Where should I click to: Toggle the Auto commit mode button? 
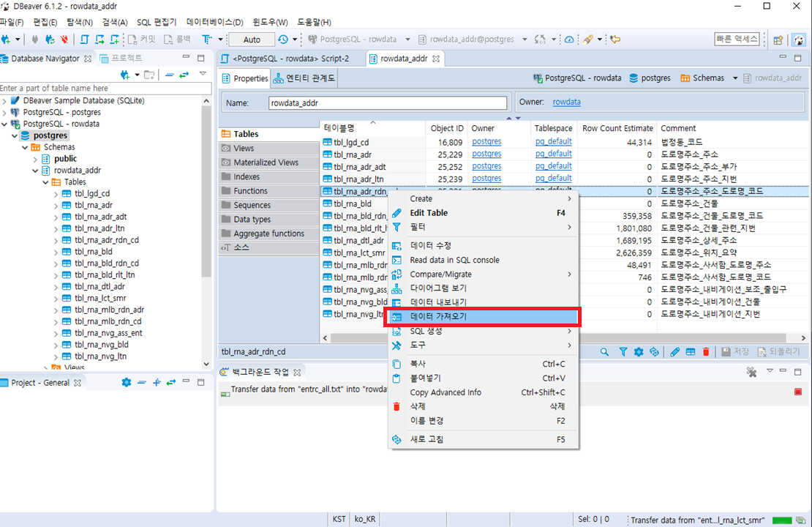[x=252, y=40]
